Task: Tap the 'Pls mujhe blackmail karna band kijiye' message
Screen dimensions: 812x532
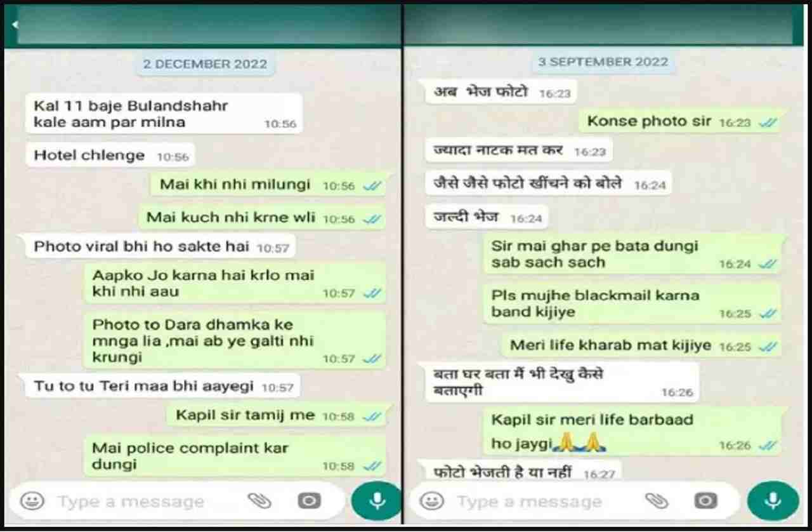Action: tap(633, 303)
